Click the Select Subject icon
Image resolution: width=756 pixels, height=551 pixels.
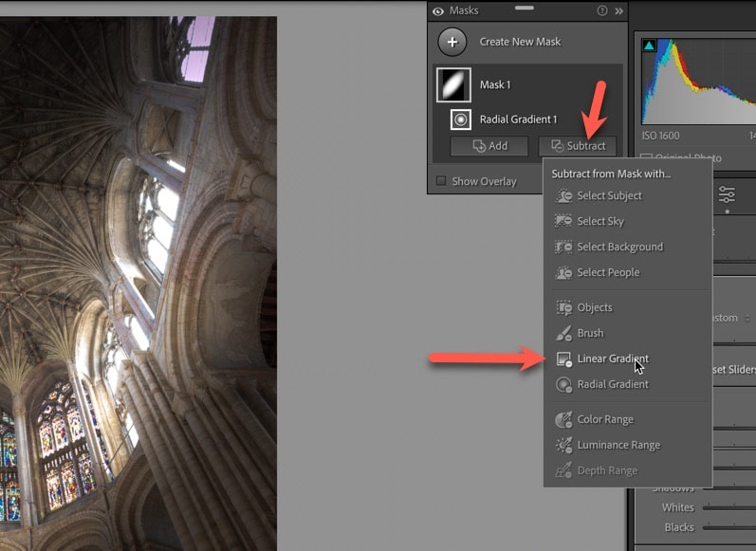pos(563,195)
